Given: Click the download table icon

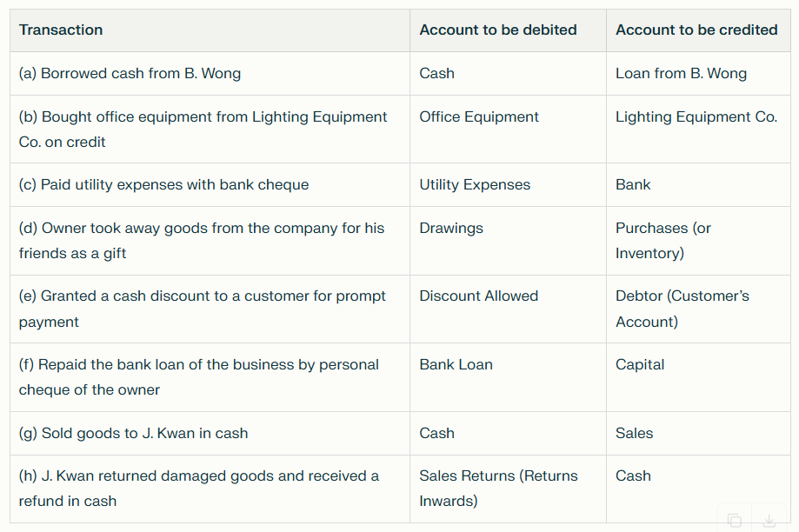Looking at the screenshot, I should tap(769, 520).
